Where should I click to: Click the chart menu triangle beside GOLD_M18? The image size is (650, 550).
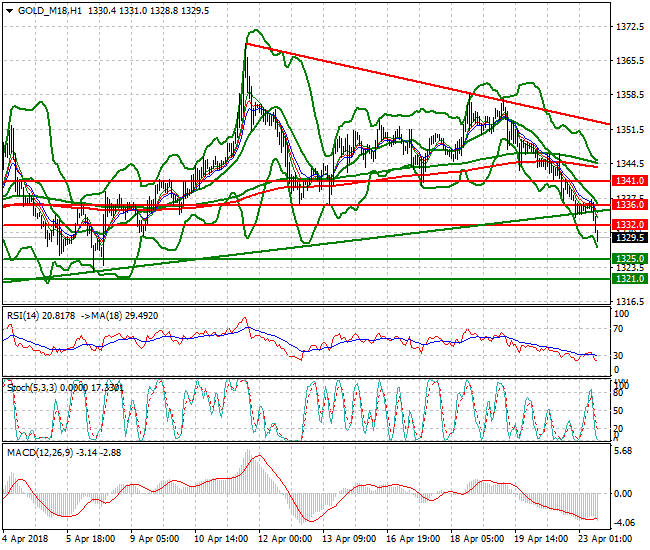tap(10, 11)
